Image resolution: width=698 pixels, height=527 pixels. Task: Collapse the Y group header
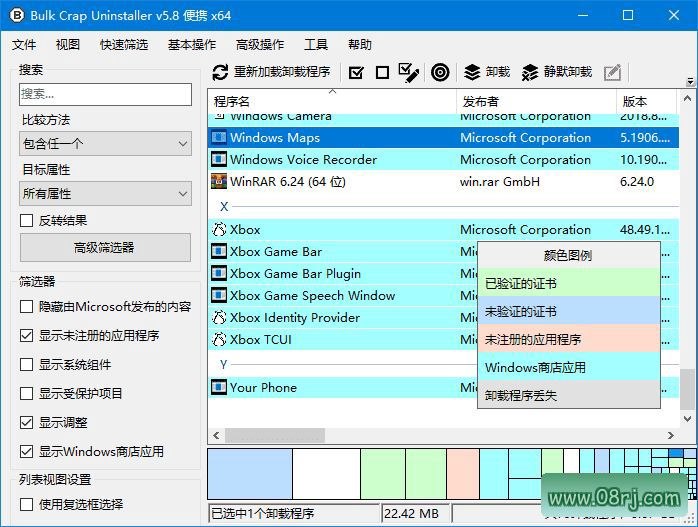223,364
